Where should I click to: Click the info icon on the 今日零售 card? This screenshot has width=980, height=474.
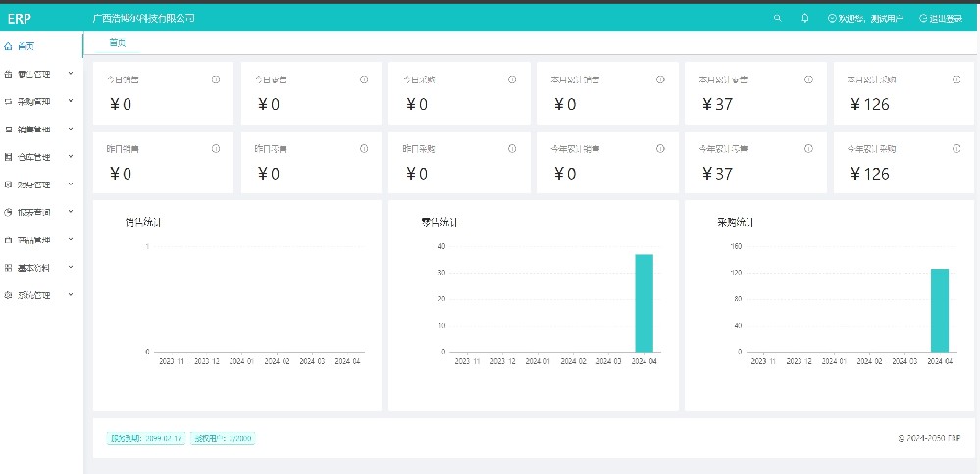click(x=364, y=79)
